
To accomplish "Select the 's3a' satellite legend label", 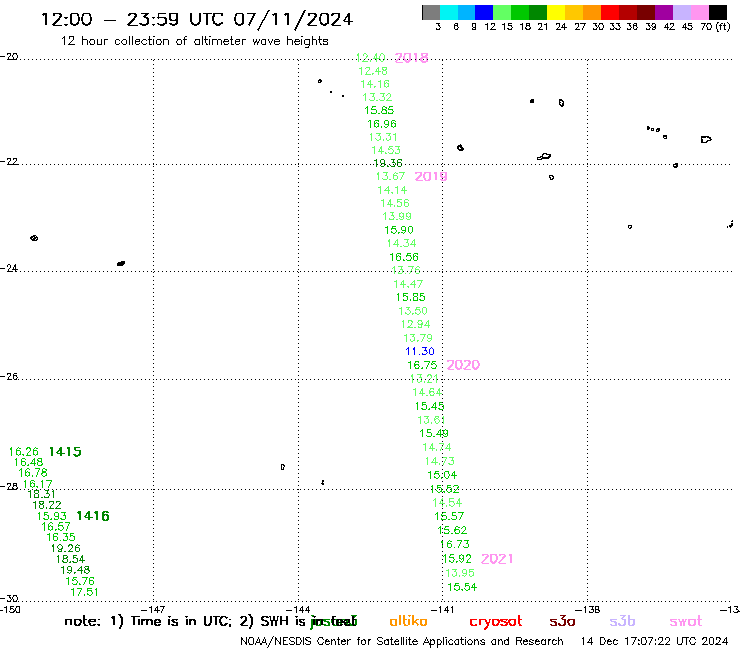I will coord(562,621).
